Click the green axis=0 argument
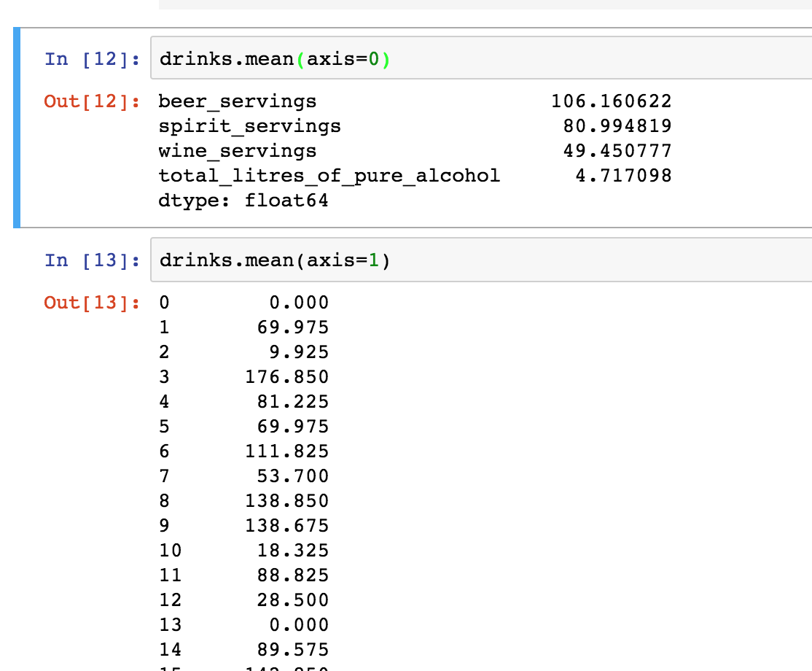The image size is (812, 671). point(343,59)
